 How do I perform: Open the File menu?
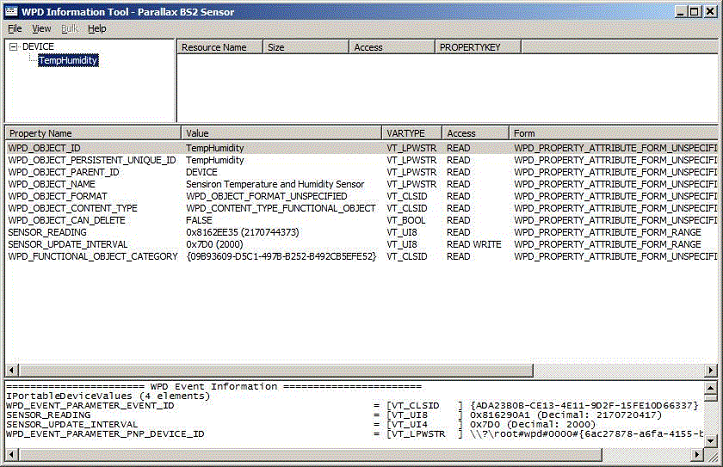(15, 29)
